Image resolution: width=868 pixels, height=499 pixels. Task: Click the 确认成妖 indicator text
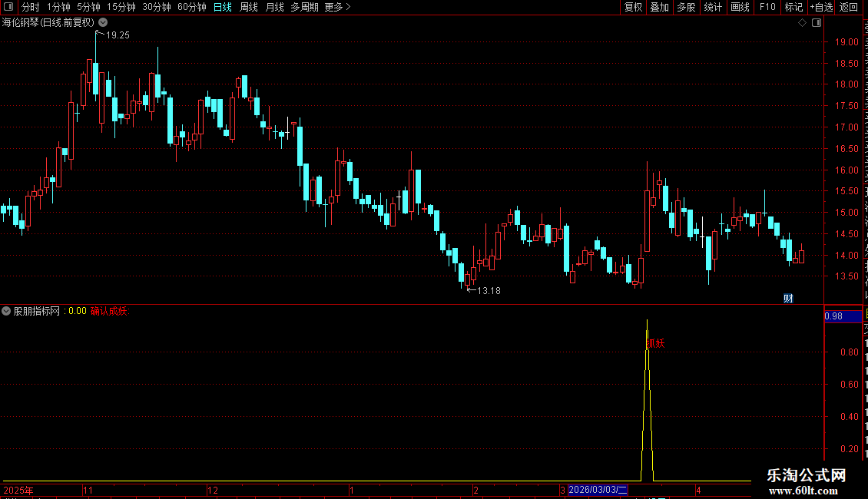pyautogui.click(x=110, y=311)
